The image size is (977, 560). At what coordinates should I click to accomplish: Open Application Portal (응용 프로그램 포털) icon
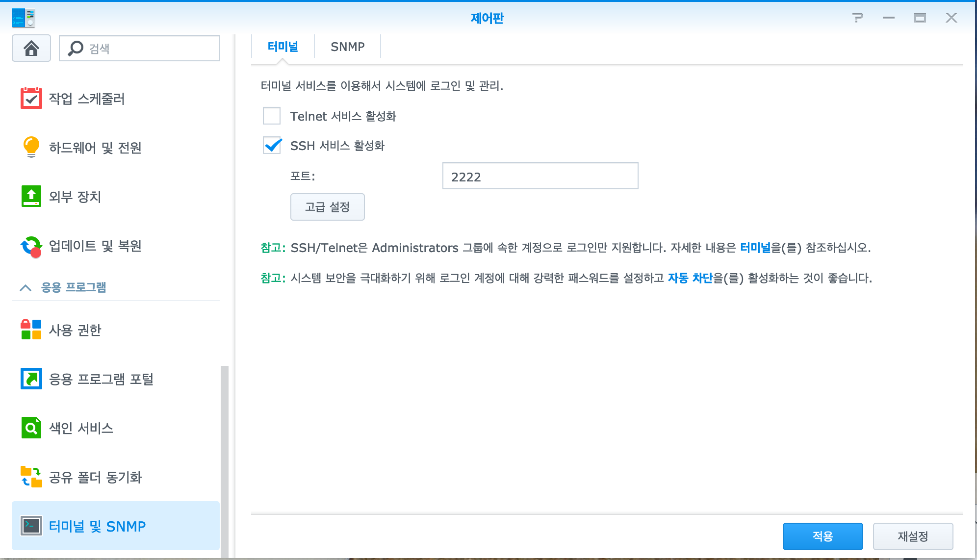pyautogui.click(x=31, y=379)
